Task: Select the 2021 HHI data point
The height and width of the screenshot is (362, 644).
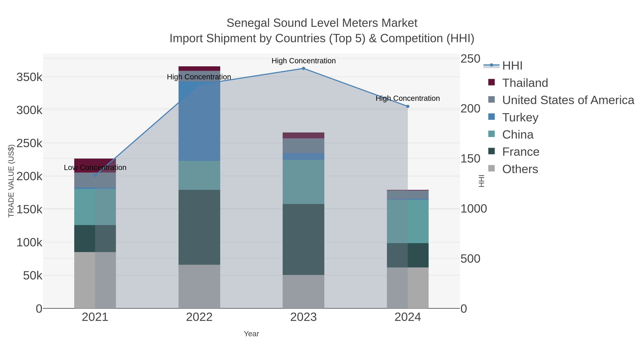Action: pyautogui.click(x=95, y=175)
